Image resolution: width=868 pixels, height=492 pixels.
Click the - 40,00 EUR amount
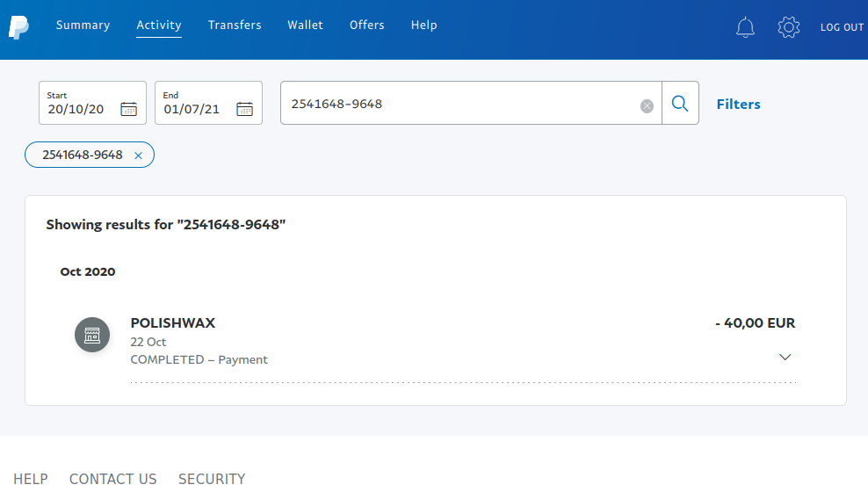pyautogui.click(x=755, y=322)
